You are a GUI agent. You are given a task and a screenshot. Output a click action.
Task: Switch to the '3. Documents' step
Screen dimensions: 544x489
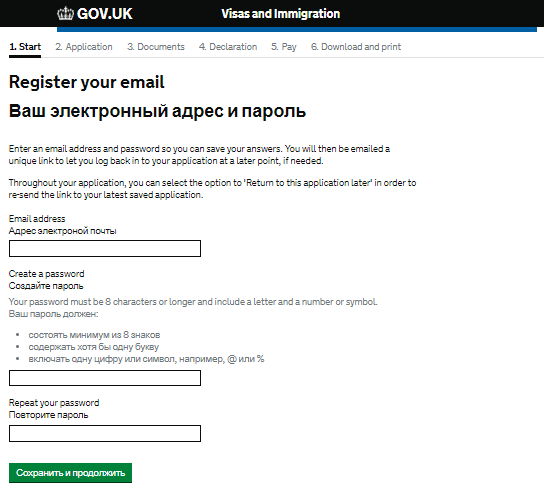(x=156, y=47)
